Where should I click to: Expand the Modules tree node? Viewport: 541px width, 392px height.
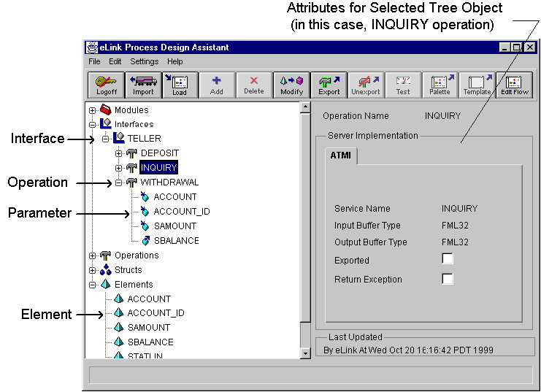[92, 110]
